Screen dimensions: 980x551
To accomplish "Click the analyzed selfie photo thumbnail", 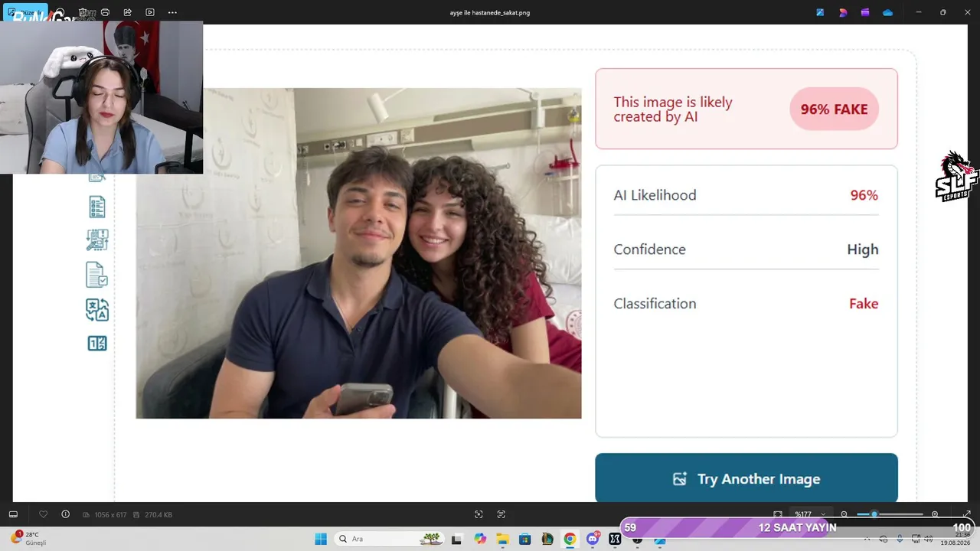I will click(358, 253).
